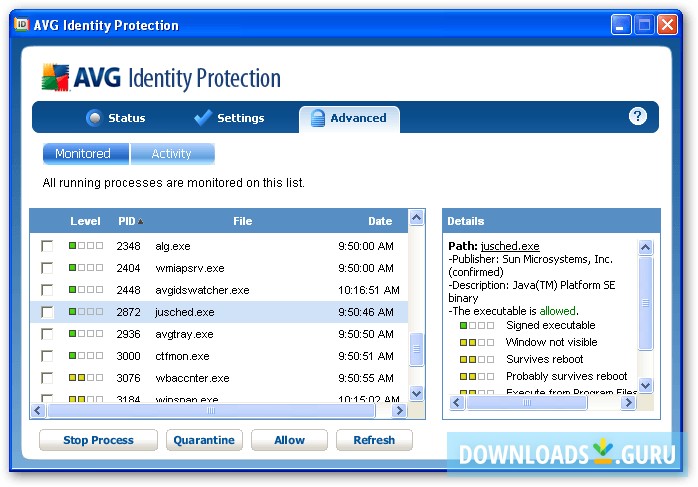
Task: Check the wbaccnter.exe checkbox
Action: click(47, 378)
